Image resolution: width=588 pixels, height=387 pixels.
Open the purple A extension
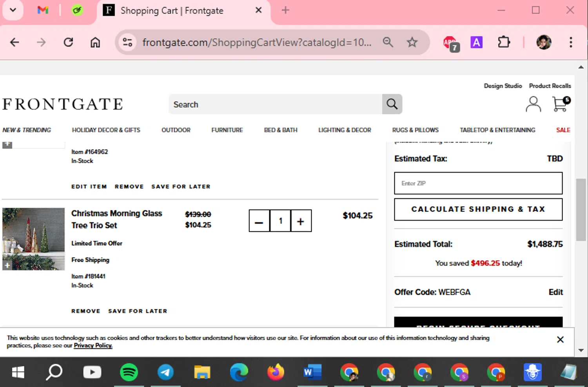pos(476,42)
